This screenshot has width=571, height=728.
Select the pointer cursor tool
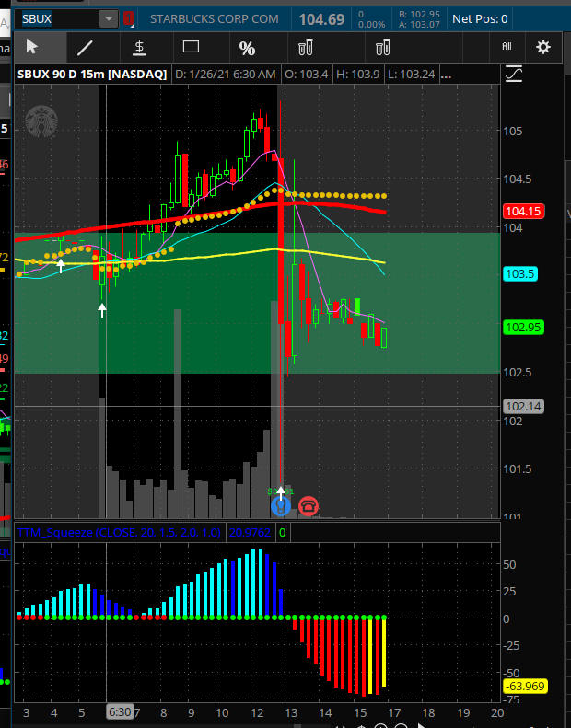tap(33, 46)
